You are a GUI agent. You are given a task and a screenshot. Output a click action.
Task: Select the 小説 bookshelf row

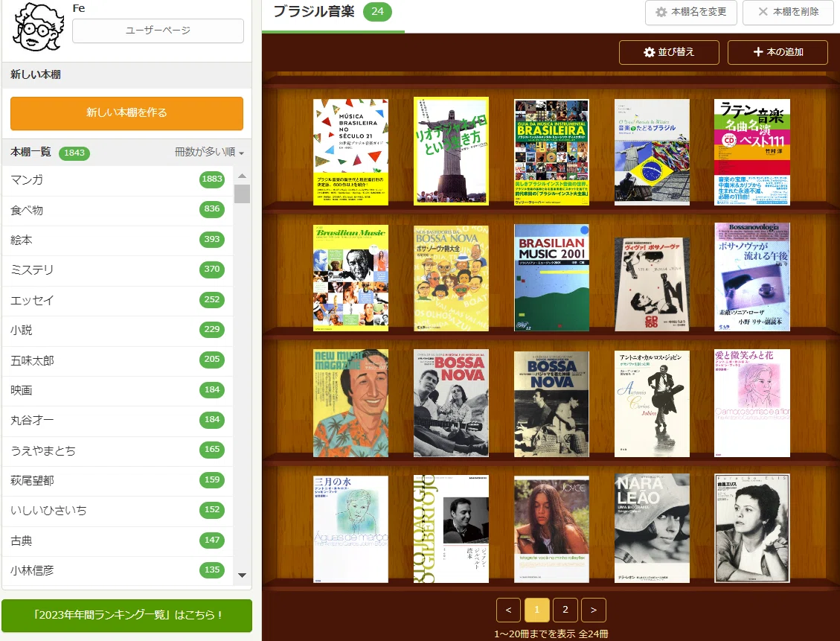tap(118, 330)
